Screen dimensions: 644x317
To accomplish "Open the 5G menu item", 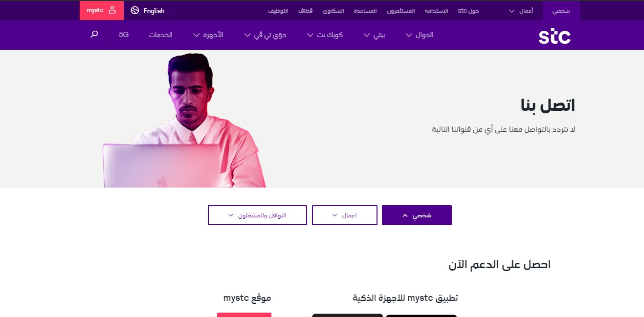I will tap(124, 35).
